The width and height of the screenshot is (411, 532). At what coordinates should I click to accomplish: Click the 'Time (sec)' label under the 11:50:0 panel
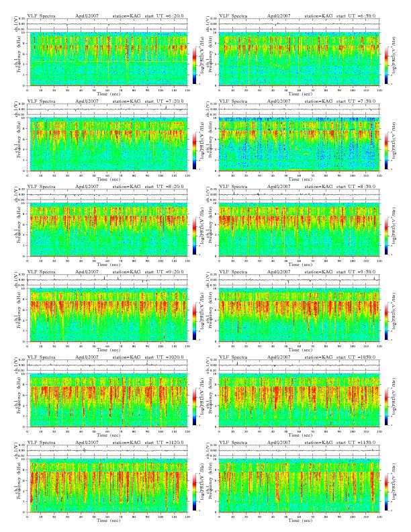pos(300,520)
